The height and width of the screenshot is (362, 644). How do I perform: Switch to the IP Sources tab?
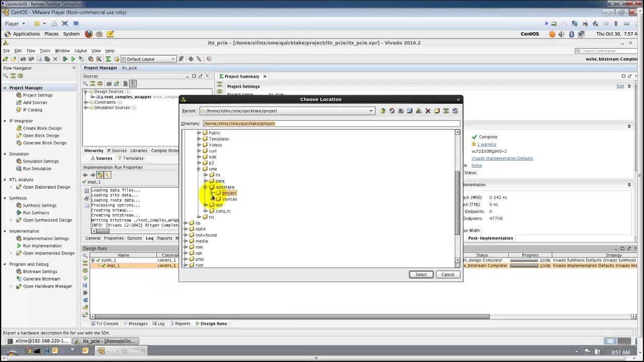pyautogui.click(x=117, y=150)
